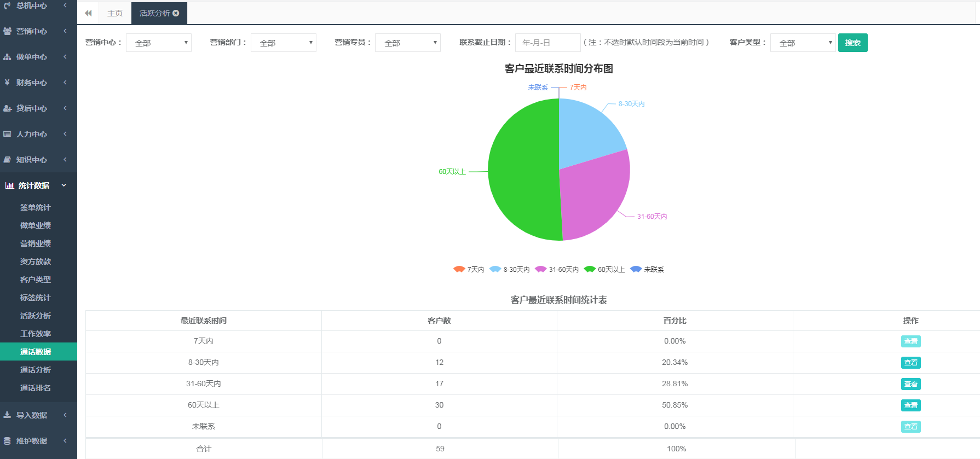Image resolution: width=980 pixels, height=459 pixels.
Task: Toggle the 60天以上 legend item
Action: point(604,269)
